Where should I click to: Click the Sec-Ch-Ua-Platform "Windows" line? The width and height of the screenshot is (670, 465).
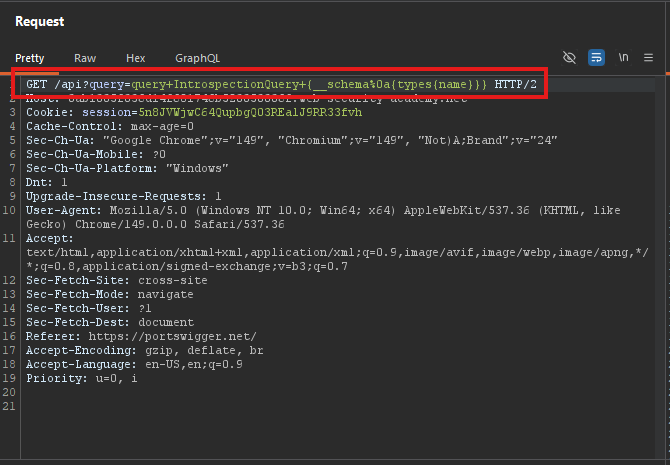click(127, 168)
